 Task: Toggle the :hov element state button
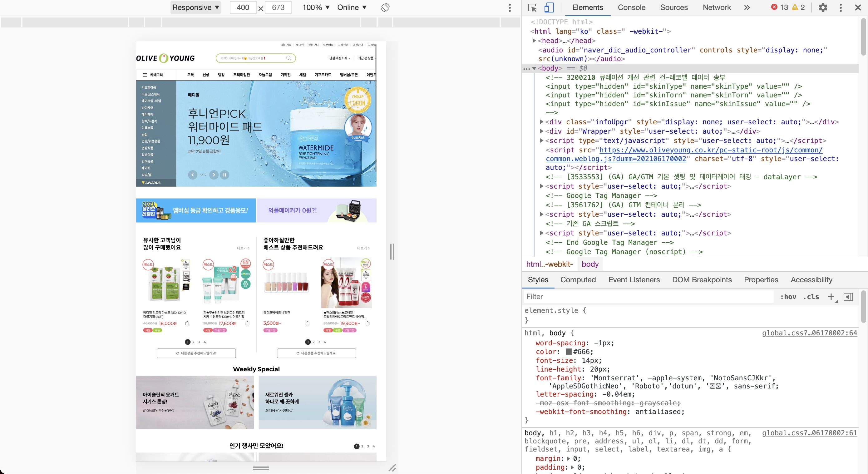[x=788, y=296]
